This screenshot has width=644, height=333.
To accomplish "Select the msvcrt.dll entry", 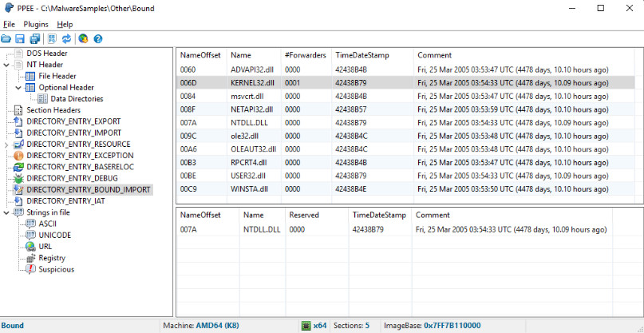I will pos(247,97).
